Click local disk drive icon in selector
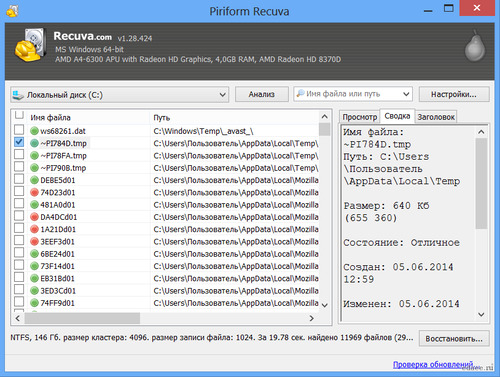The height and width of the screenshot is (377, 500). tap(17, 95)
